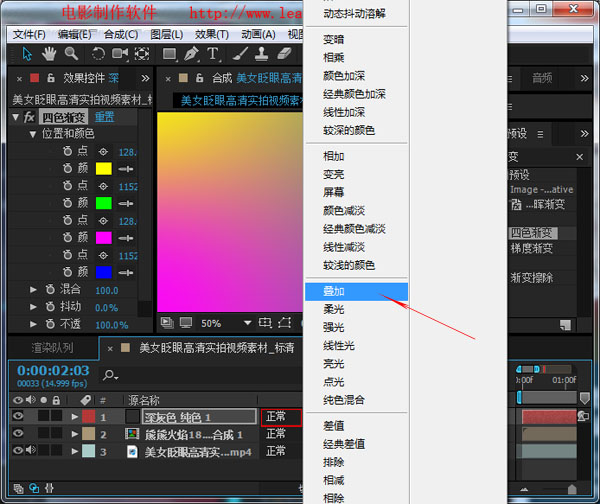Select the Selection arrow tool

coord(27,54)
